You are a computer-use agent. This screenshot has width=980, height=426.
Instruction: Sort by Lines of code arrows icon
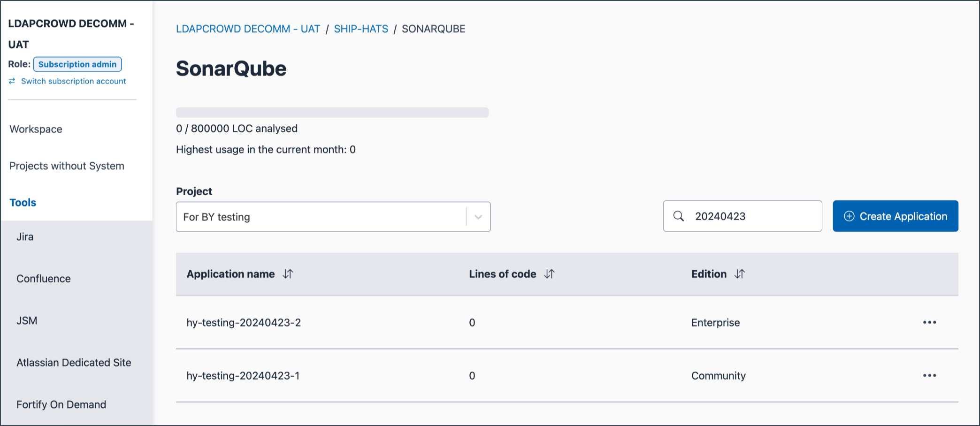coord(549,274)
